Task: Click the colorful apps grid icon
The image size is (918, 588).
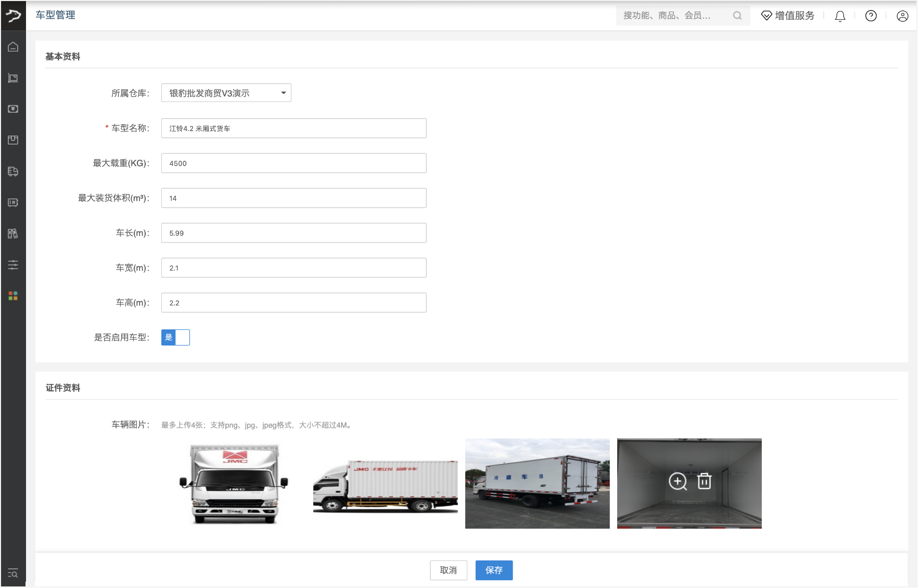Action: coord(13,296)
